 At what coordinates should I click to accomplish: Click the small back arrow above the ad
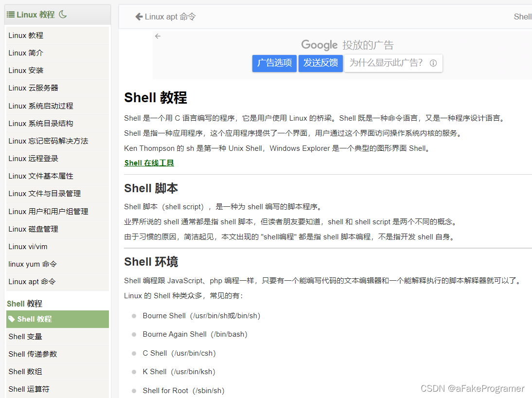click(158, 36)
